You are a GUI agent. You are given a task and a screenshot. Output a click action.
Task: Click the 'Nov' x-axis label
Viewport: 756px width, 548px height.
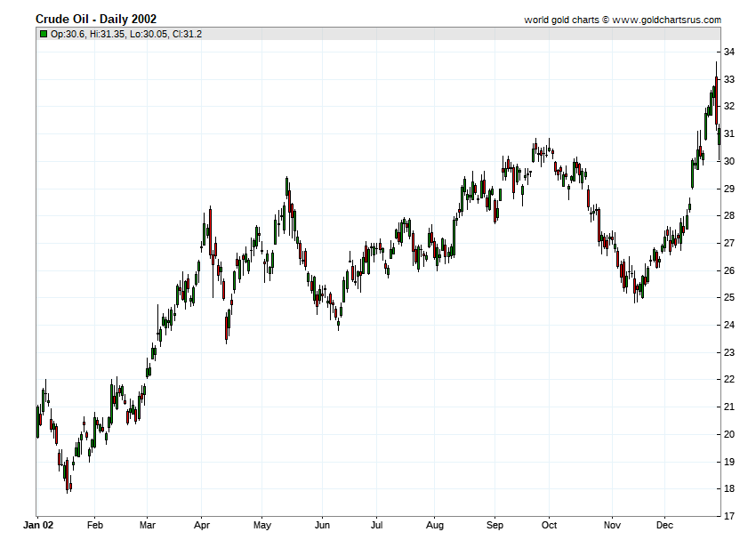coord(612,525)
